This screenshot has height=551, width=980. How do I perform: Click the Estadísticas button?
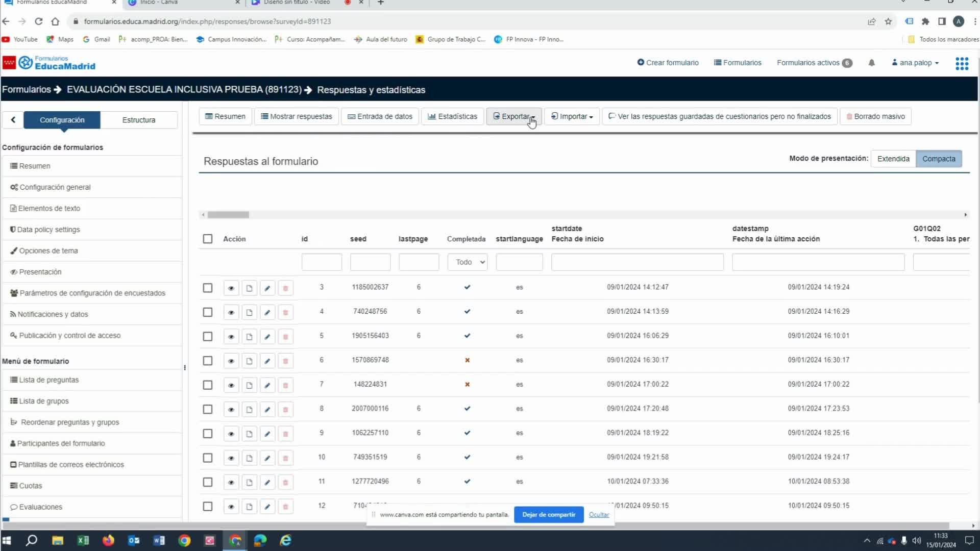click(x=452, y=116)
